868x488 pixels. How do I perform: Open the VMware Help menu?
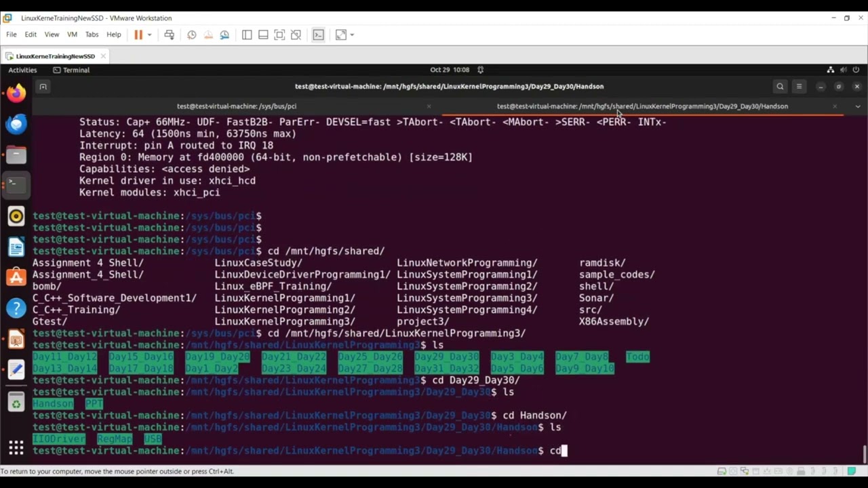tap(114, 35)
